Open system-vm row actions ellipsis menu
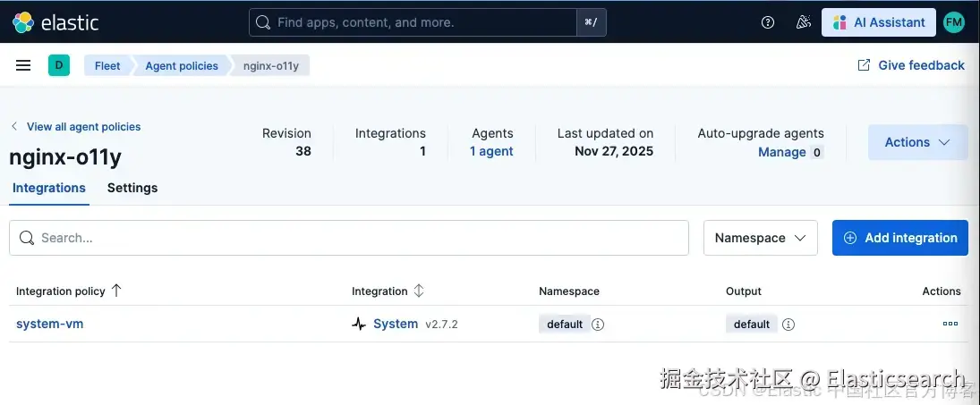This screenshot has height=405, width=980. [950, 324]
